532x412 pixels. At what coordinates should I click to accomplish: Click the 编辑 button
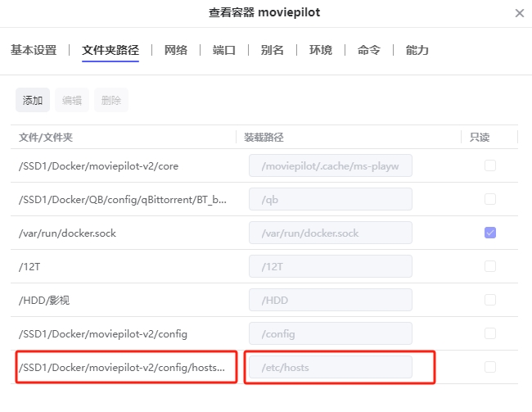pos(72,100)
